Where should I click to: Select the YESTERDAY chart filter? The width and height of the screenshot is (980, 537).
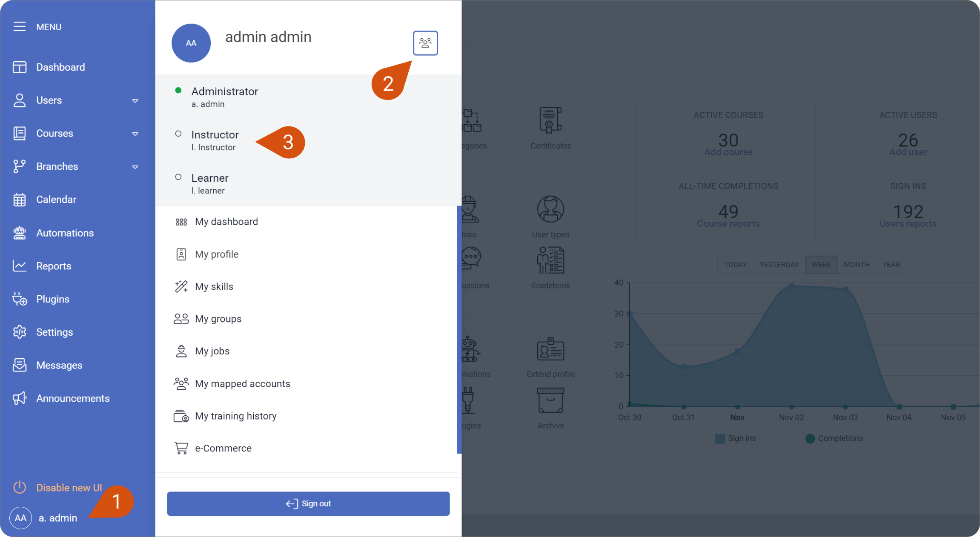coord(778,264)
